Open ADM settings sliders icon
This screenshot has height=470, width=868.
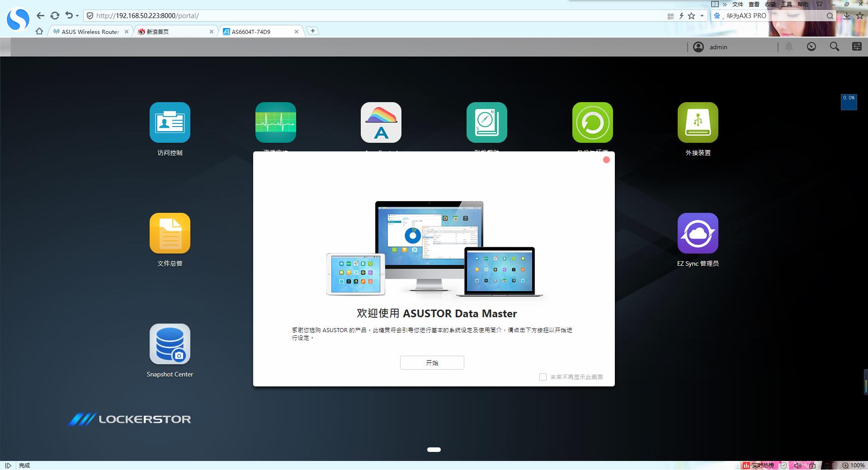tap(857, 47)
